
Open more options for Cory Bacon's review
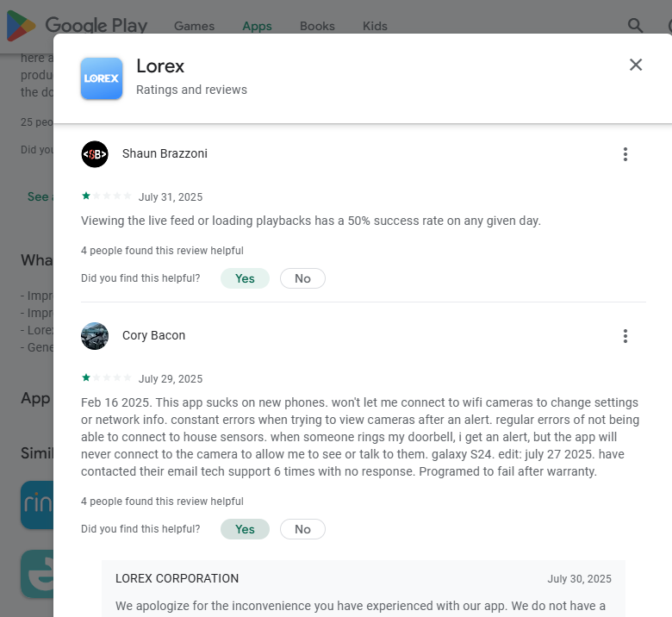coord(625,336)
